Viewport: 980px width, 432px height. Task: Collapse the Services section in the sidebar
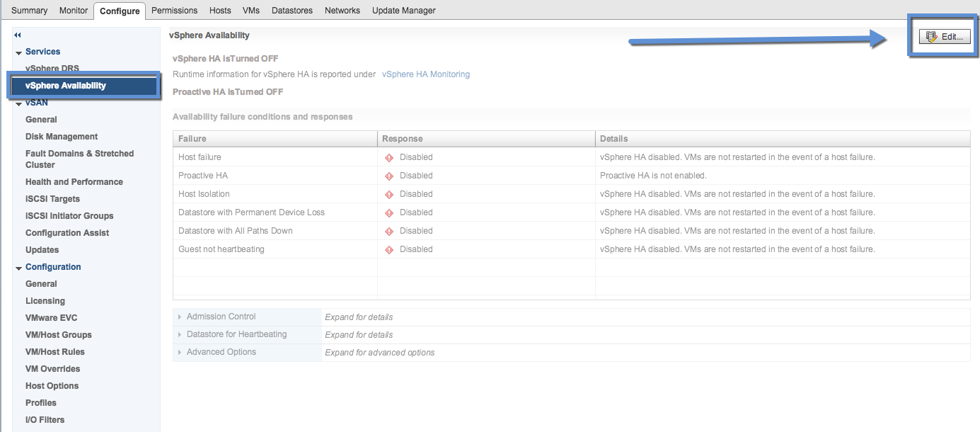(18, 52)
